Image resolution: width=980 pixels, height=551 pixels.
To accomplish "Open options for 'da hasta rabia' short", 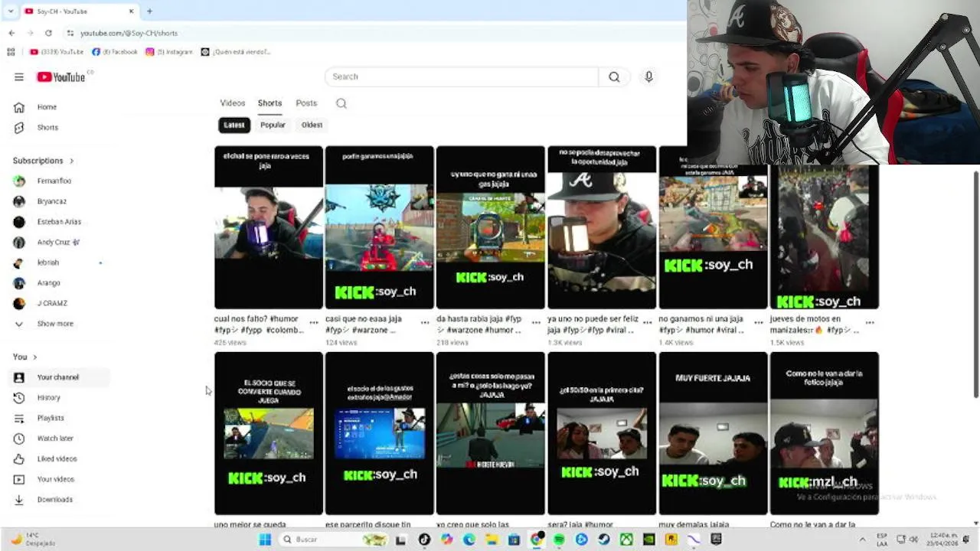I will pos(536,323).
